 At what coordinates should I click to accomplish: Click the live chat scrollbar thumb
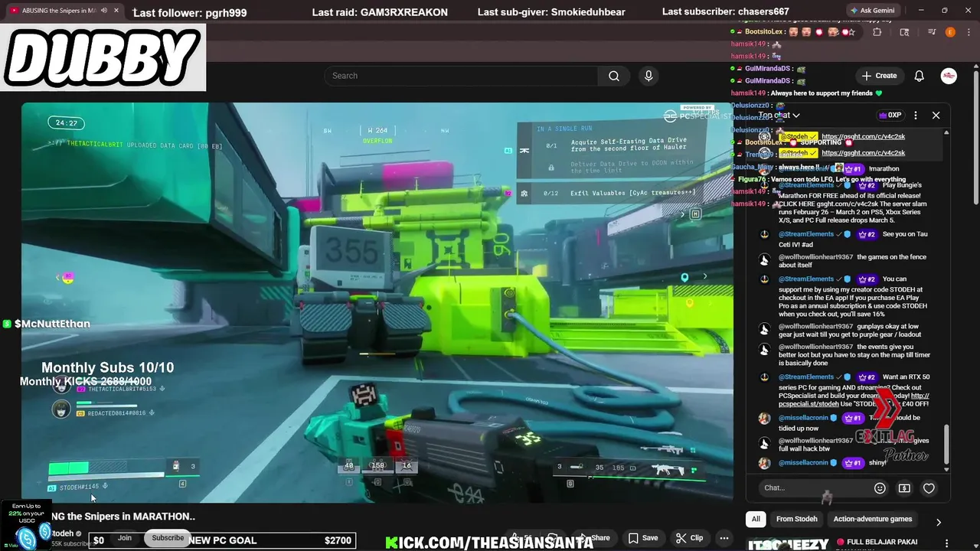pyautogui.click(x=946, y=445)
